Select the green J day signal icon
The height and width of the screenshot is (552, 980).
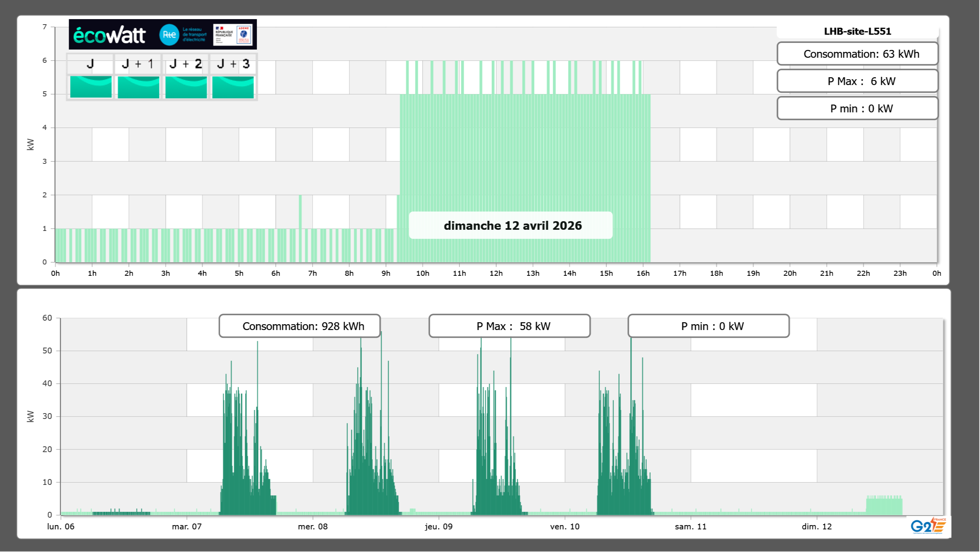click(91, 87)
